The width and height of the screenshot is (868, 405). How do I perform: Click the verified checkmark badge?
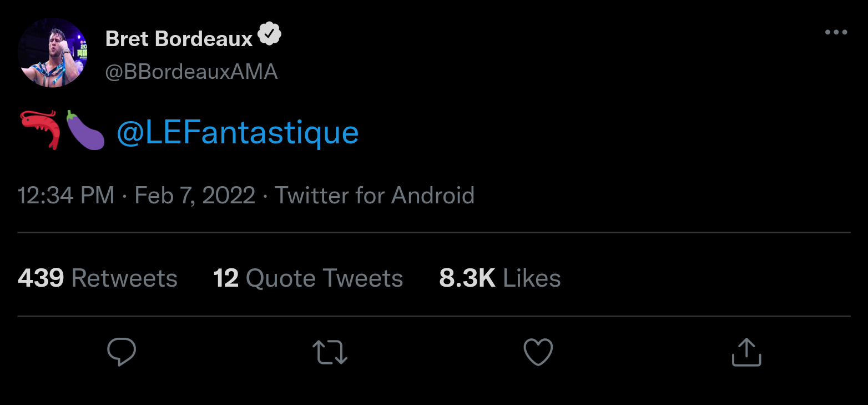pyautogui.click(x=270, y=36)
